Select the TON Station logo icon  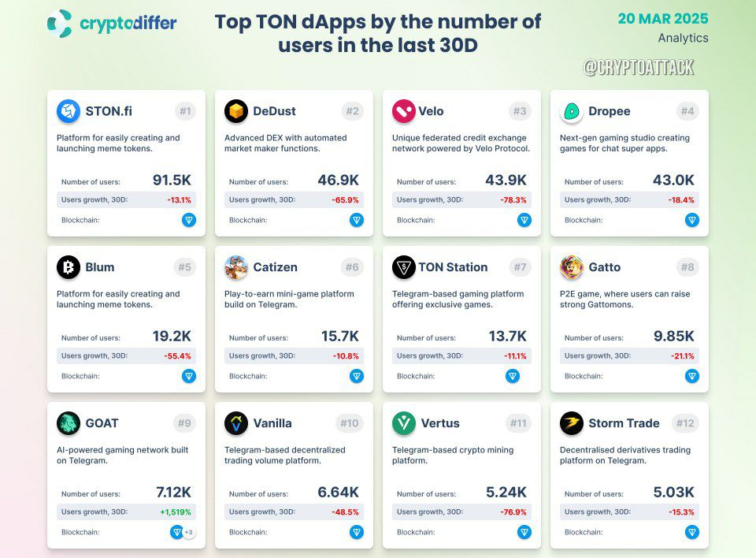(404, 267)
